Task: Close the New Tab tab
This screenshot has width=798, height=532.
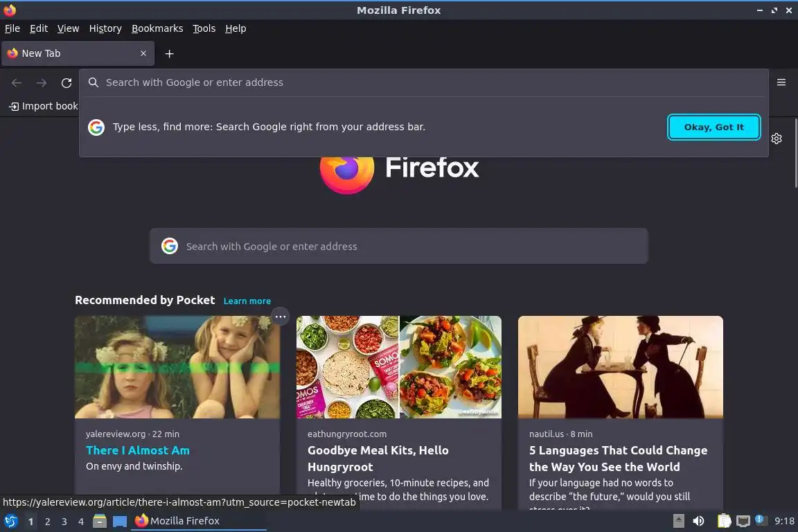Action: (x=143, y=53)
